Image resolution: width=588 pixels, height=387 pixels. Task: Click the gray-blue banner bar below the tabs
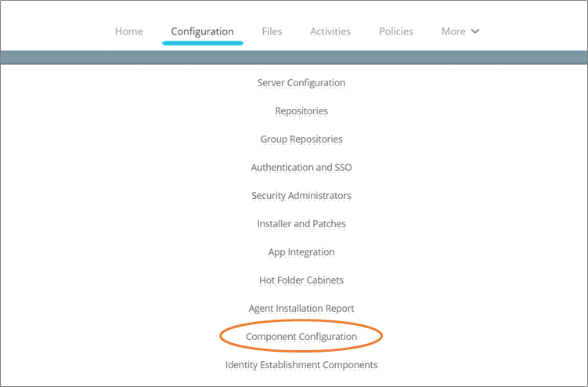[294, 57]
